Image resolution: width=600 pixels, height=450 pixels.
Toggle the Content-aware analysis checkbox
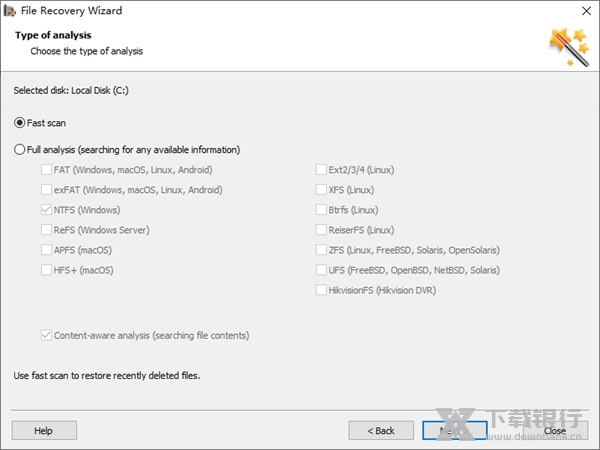tap(47, 336)
